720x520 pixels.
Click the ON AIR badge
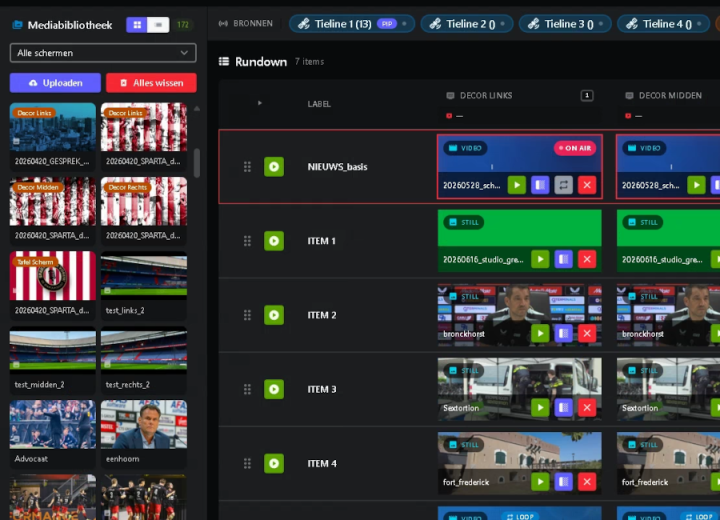click(575, 148)
